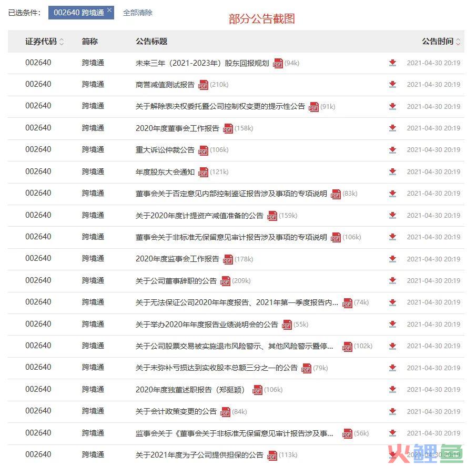
Task: Sort by 公告时间 column arrows
Action: (458, 42)
